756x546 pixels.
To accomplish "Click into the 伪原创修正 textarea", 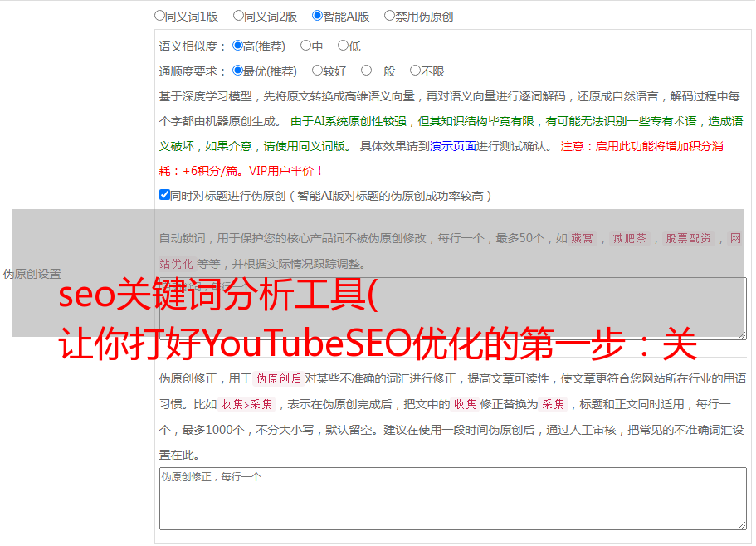I will pyautogui.click(x=453, y=499).
